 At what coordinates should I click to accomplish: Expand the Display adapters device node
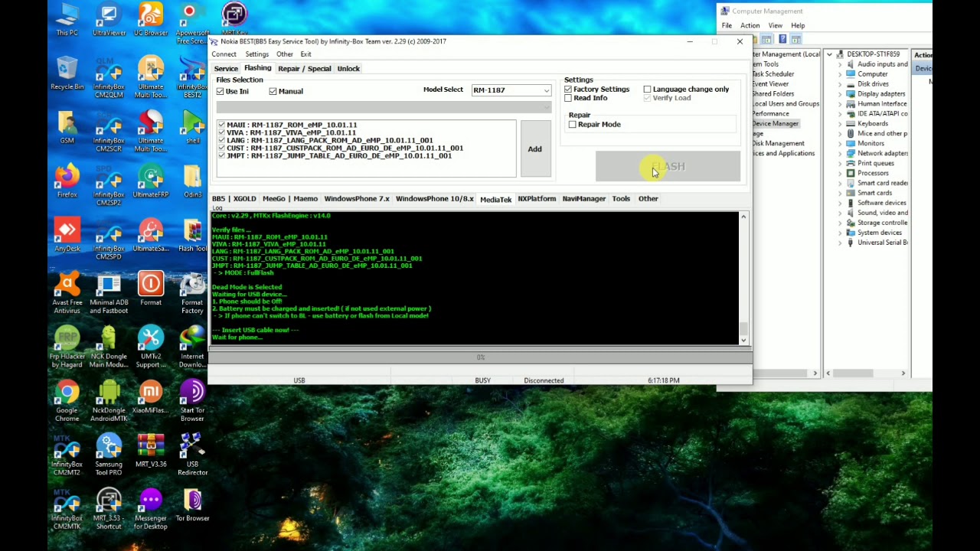(x=840, y=94)
